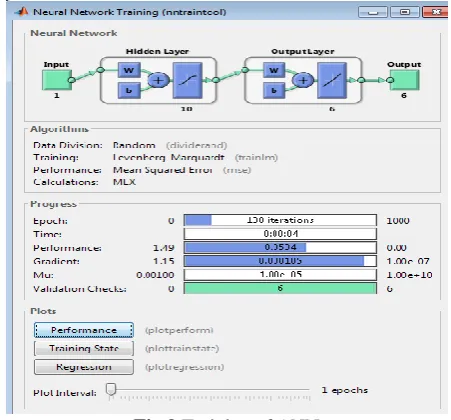The image size is (451, 420).
Task: Click the MATLAB logo in title bar
Action: click(22, 12)
